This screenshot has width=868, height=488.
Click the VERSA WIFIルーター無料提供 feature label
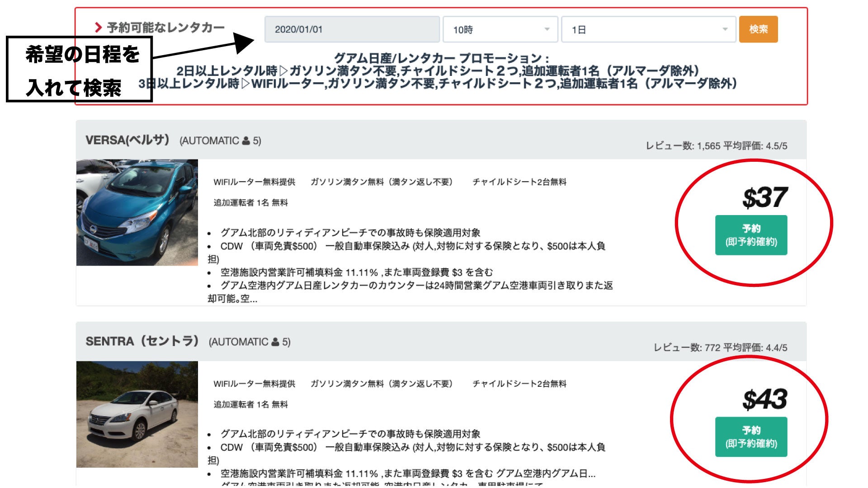pyautogui.click(x=254, y=182)
